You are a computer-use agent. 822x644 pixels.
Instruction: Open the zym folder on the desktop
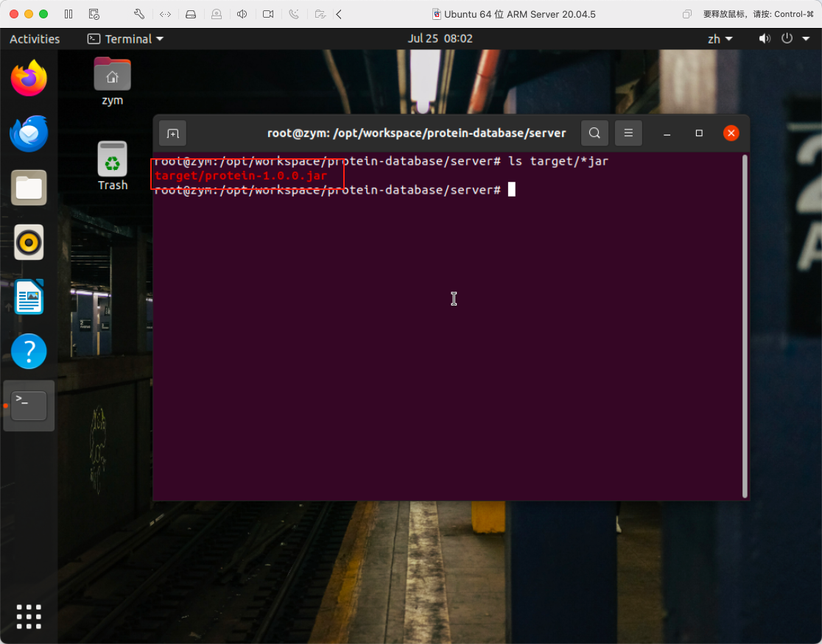112,79
